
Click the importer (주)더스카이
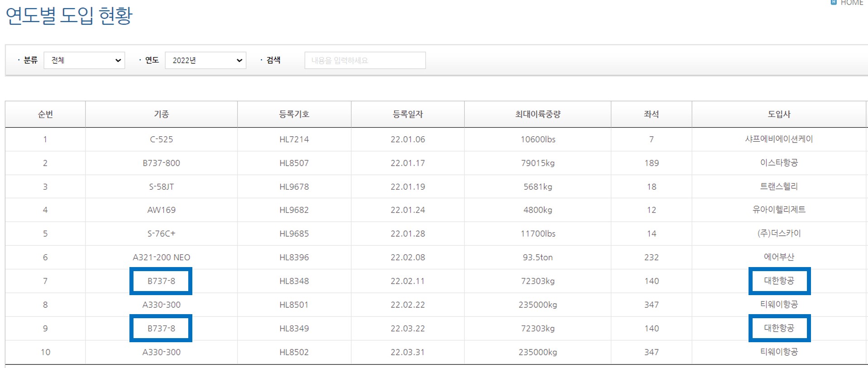click(779, 234)
